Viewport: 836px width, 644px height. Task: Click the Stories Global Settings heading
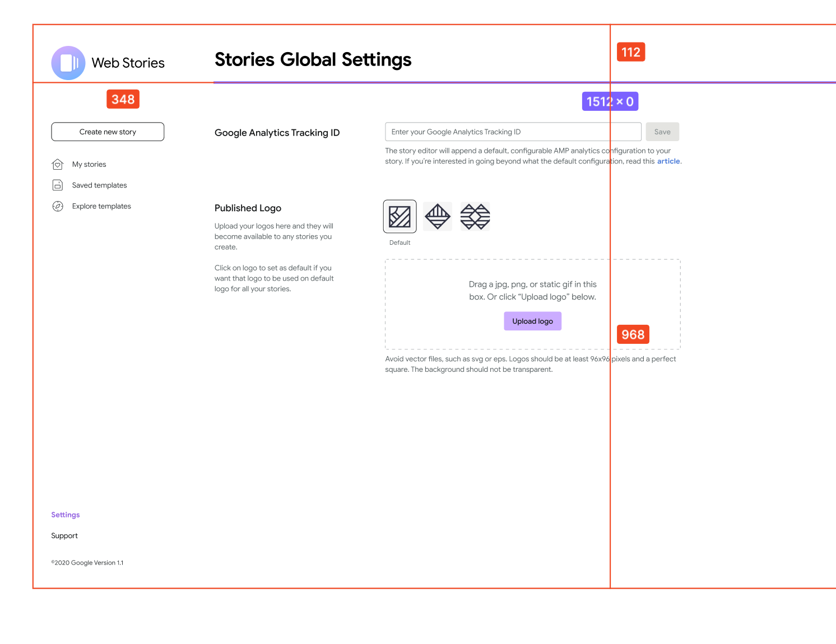point(313,59)
